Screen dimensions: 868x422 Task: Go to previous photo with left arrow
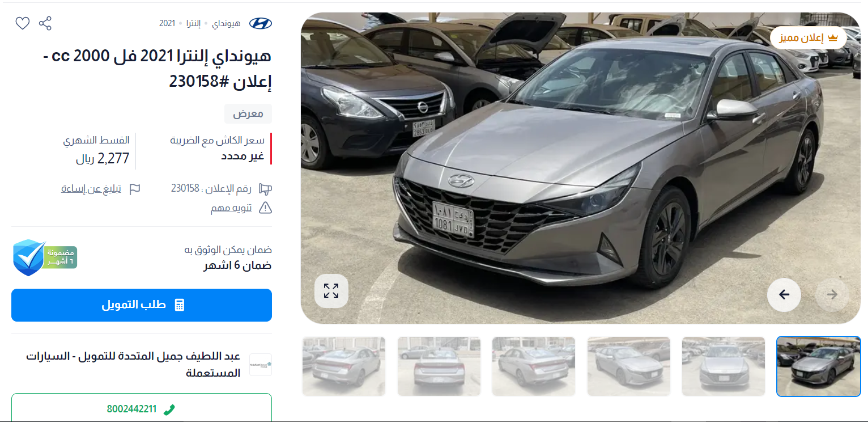tap(784, 294)
